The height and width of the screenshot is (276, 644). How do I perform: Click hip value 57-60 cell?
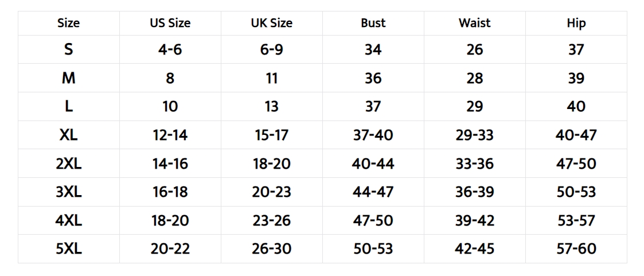click(x=576, y=249)
